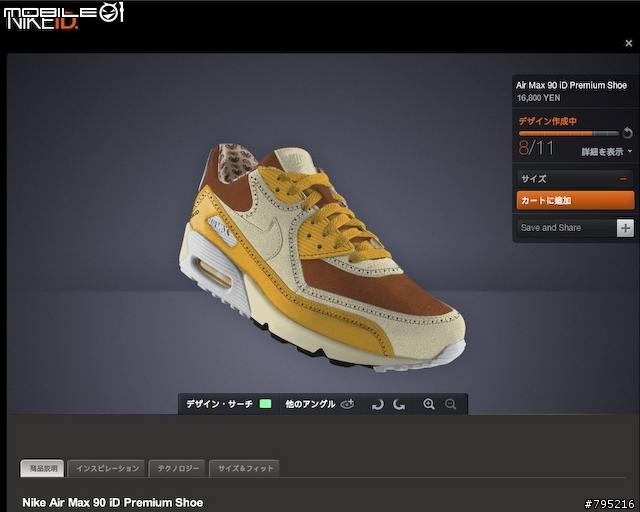Click the Save and Share field
This screenshot has height=512, width=640.
(567, 228)
